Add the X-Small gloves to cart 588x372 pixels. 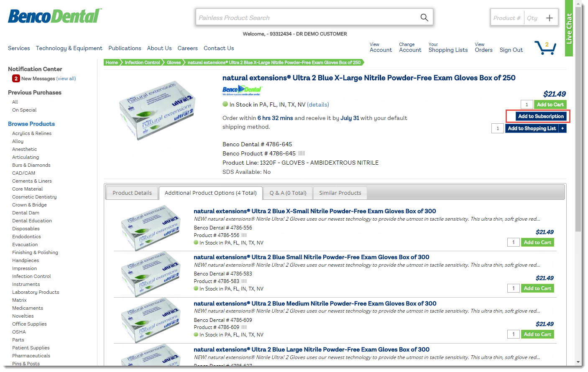(x=537, y=242)
